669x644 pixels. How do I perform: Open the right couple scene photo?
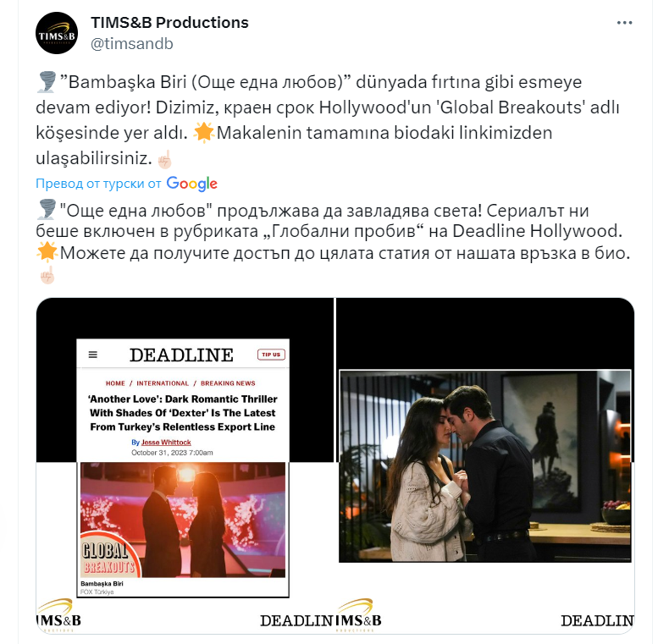click(x=485, y=465)
